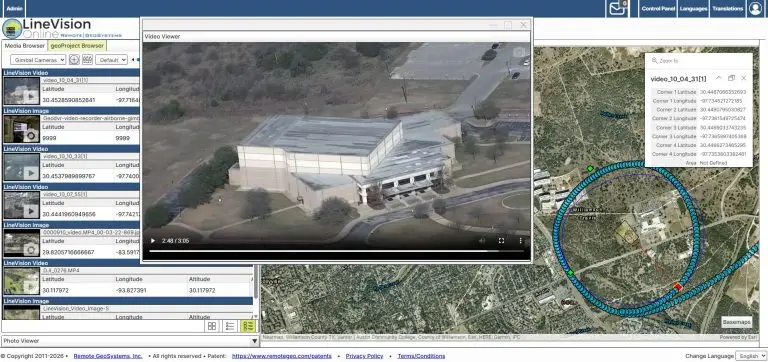Close the video_10_04_31[1] map popup
Screen dimensions: 768x362
click(744, 78)
